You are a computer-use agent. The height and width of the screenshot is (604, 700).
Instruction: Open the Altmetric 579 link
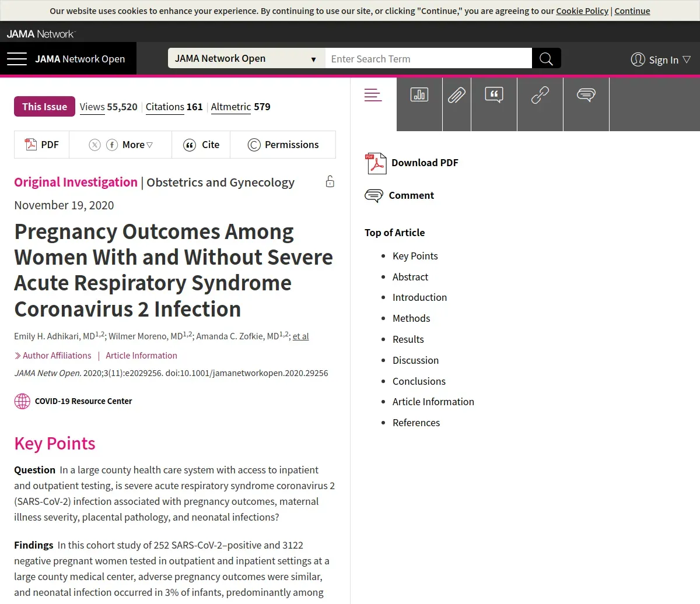(x=240, y=107)
